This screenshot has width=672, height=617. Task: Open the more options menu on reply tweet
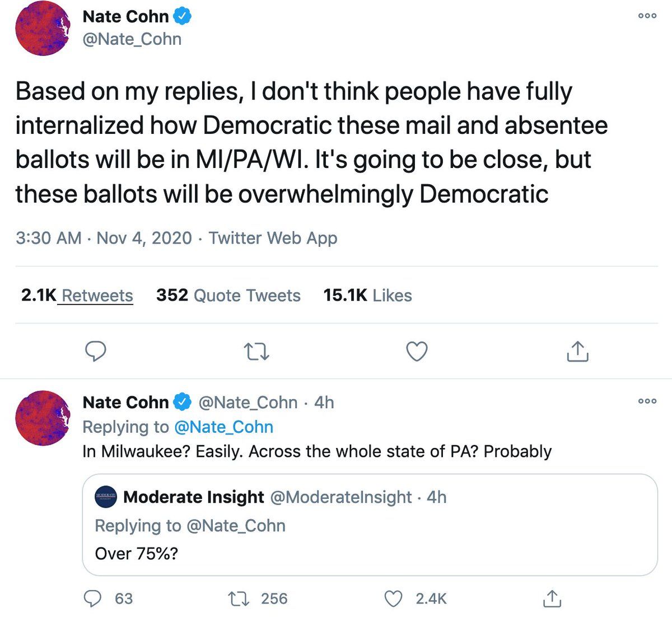(647, 401)
